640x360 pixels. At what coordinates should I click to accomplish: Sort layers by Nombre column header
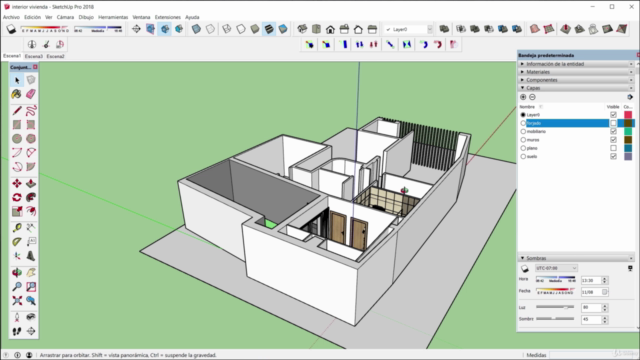click(x=527, y=107)
